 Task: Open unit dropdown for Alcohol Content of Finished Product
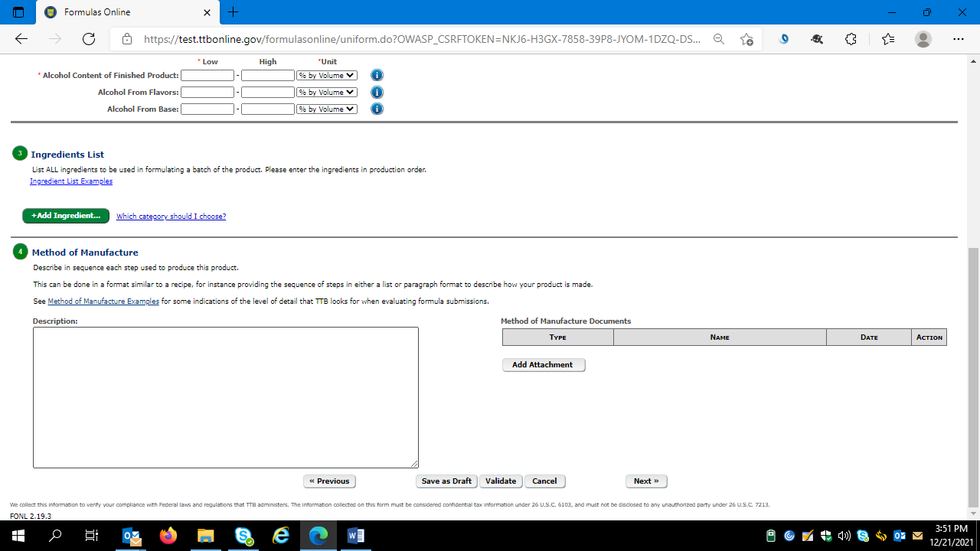coord(327,75)
